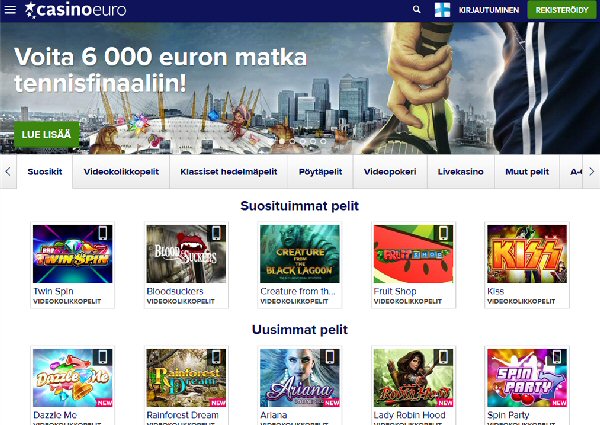Click the green REKISTERÖIDY button
Screen dimensions: 600x425
[562, 10]
